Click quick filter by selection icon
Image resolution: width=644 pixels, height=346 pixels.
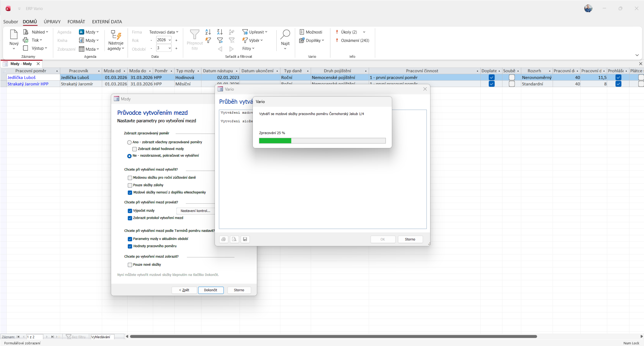click(208, 40)
